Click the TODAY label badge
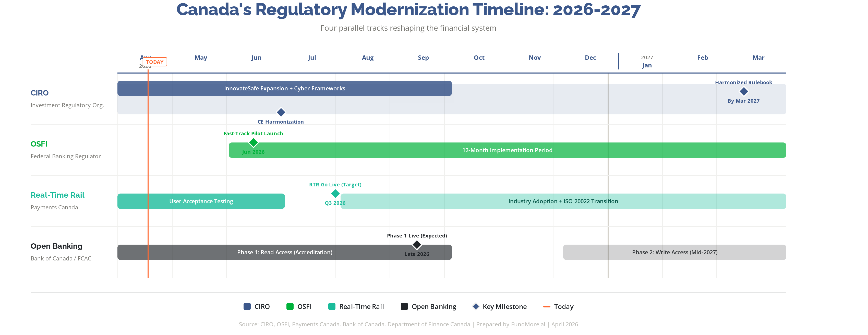This screenshot has width=868, height=335. coord(155,62)
